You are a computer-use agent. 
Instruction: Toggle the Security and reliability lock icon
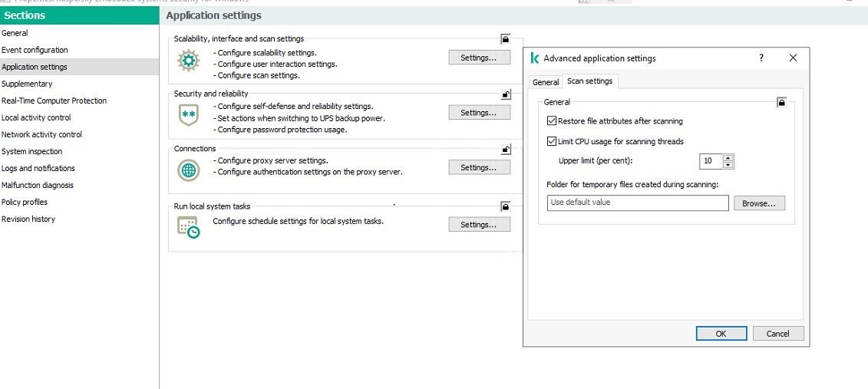coord(506,94)
